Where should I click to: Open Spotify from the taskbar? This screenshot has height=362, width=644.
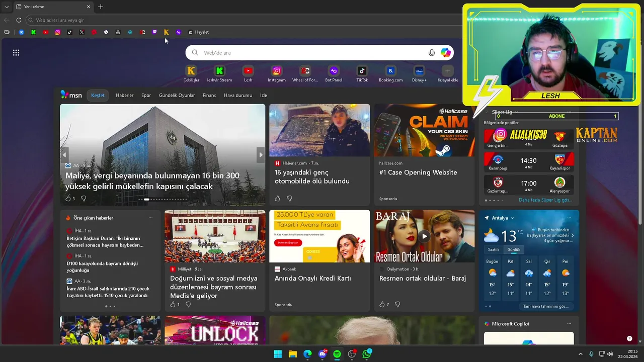[x=337, y=354]
